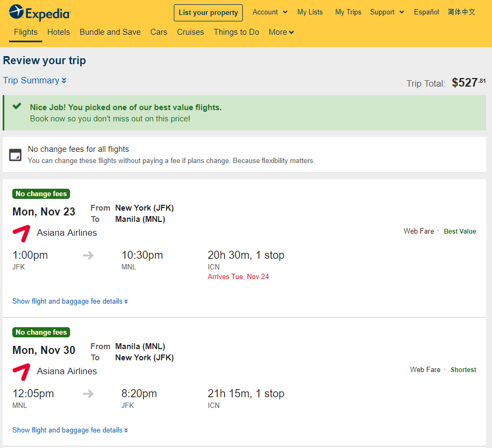492x448 pixels.
Task: Expand the Trip Summary section
Action: coord(35,81)
